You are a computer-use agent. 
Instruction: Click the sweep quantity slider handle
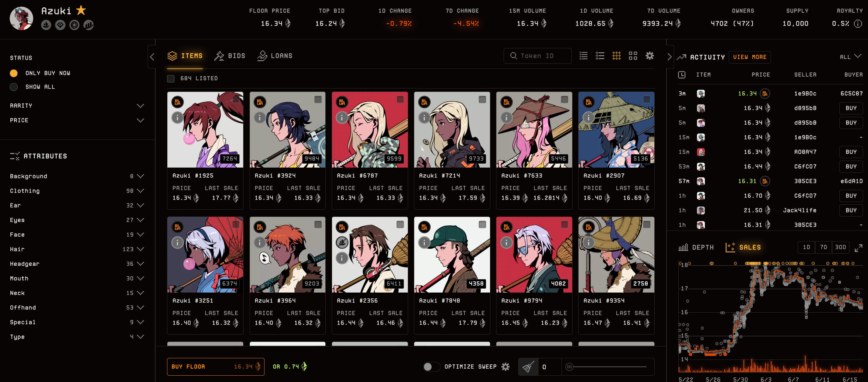coord(569,366)
